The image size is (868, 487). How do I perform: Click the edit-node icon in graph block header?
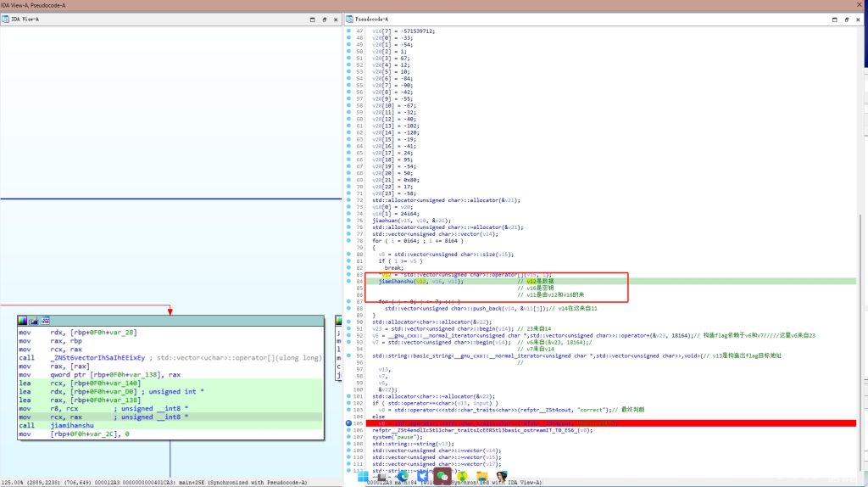[x=34, y=321]
